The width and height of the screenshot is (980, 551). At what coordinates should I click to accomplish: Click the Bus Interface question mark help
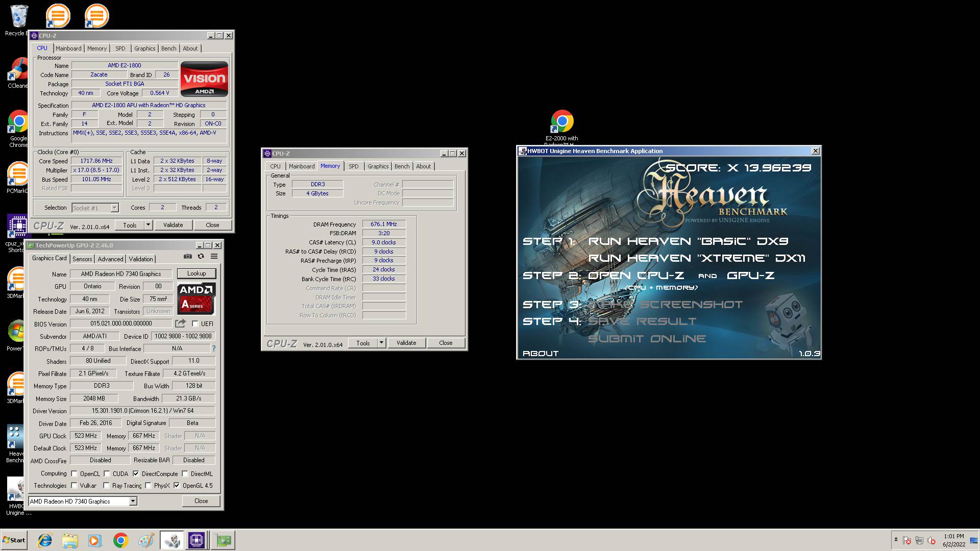click(213, 348)
